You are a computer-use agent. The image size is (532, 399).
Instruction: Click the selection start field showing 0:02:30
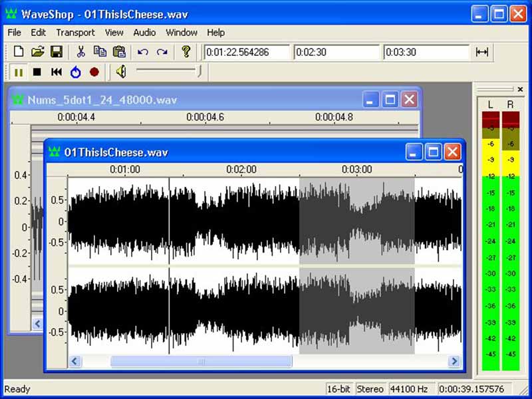[x=336, y=53]
